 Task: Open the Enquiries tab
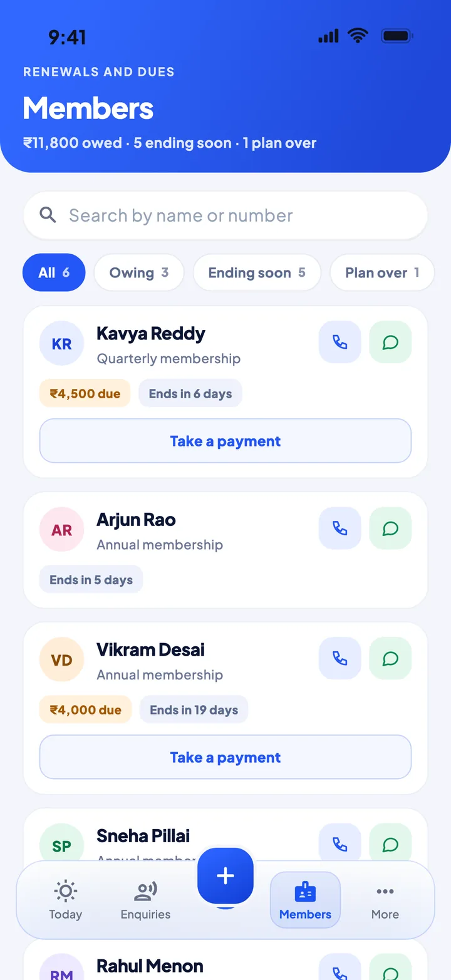pyautogui.click(x=145, y=900)
